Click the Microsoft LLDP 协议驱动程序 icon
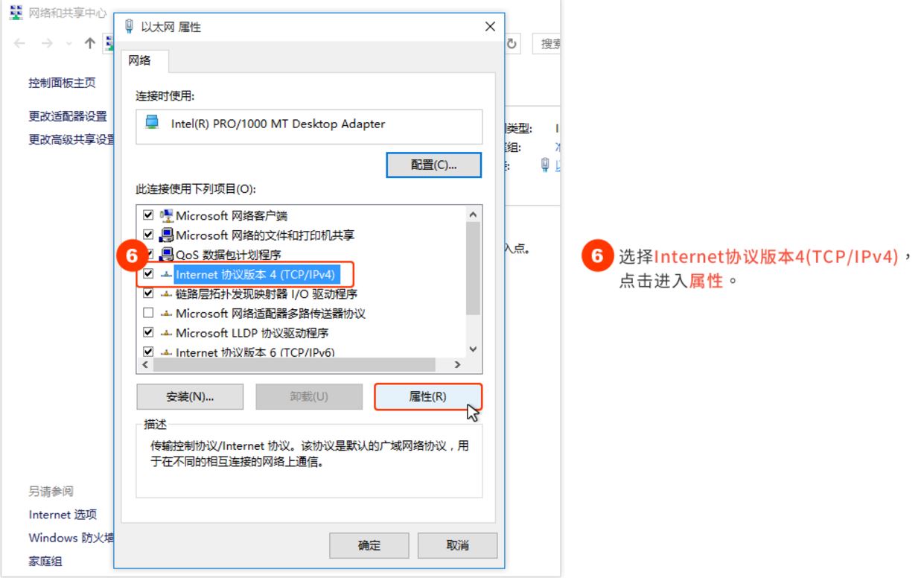 [x=166, y=333]
